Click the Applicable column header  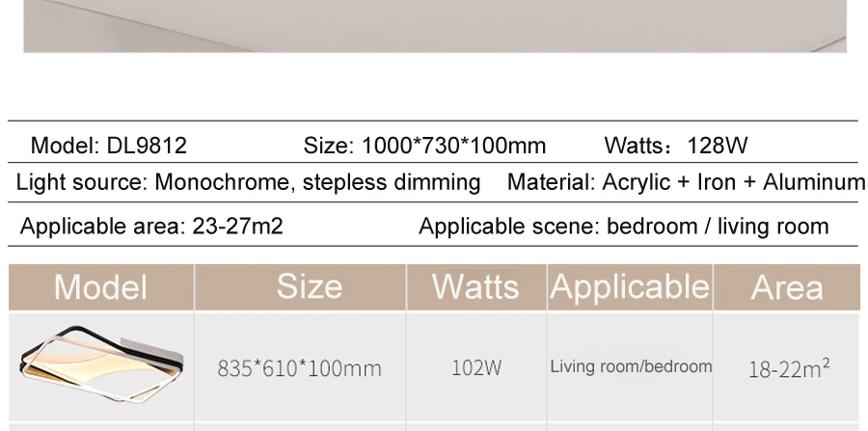pyautogui.click(x=630, y=287)
